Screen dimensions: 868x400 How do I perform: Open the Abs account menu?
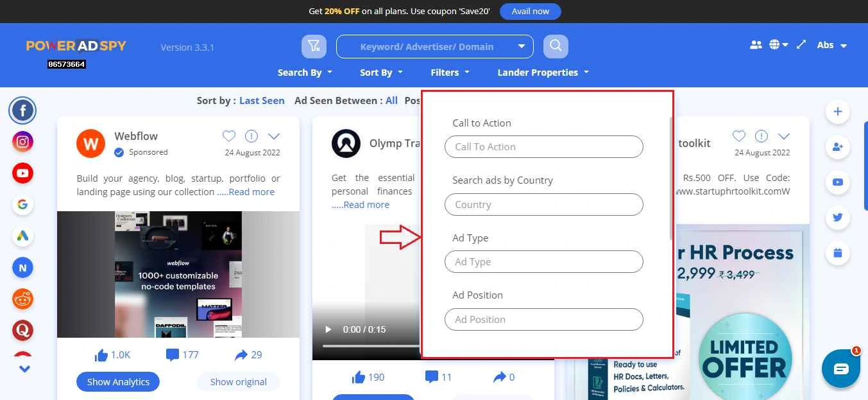(x=831, y=45)
